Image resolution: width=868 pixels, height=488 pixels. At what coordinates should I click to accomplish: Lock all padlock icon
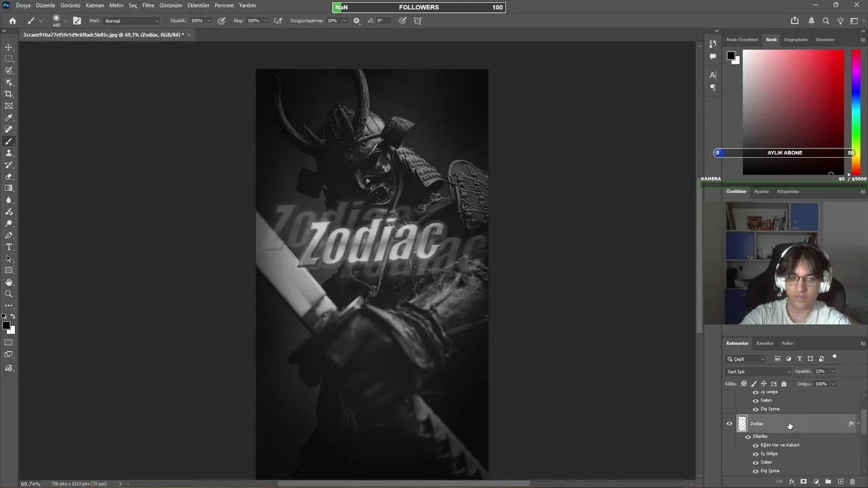click(784, 384)
